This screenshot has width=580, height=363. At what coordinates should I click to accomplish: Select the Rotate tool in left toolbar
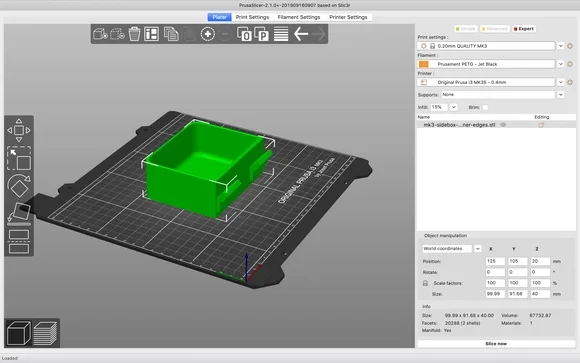[x=19, y=186]
